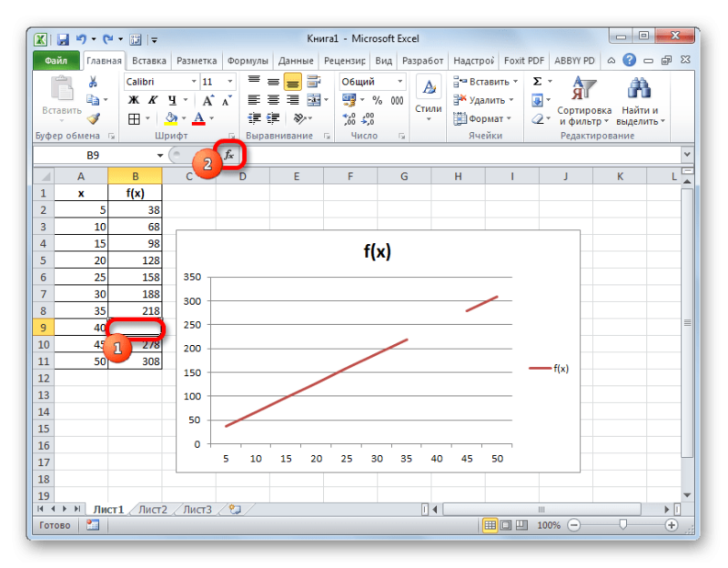Switch to the Вставка tab
The width and height of the screenshot is (728, 568).
point(149,61)
